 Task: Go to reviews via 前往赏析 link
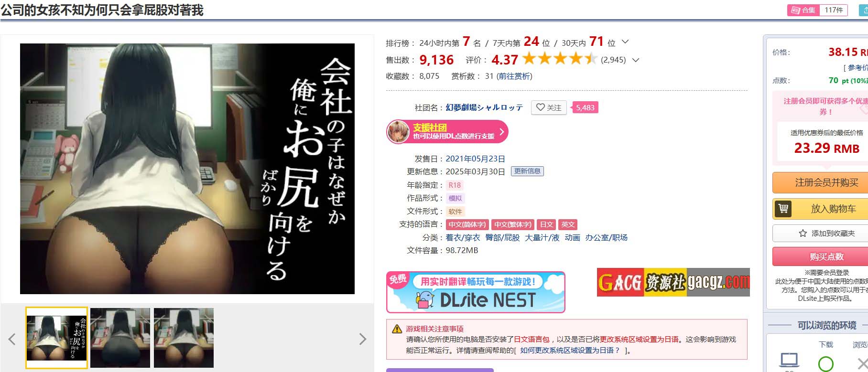514,76
